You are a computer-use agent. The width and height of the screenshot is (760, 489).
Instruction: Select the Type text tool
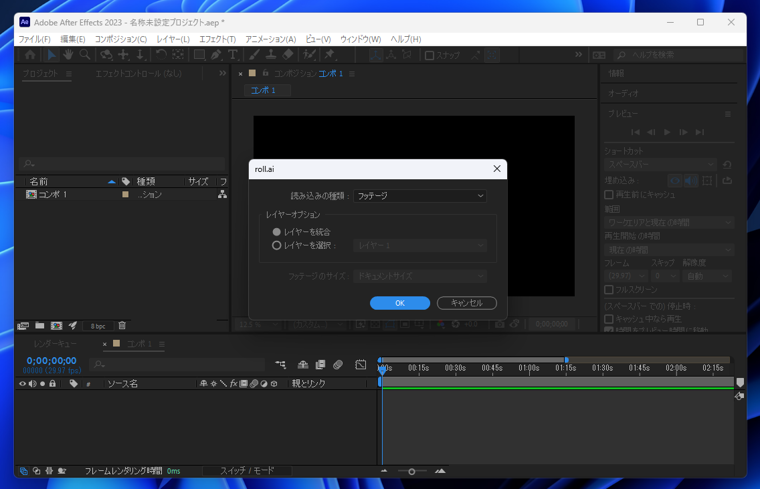[233, 55]
